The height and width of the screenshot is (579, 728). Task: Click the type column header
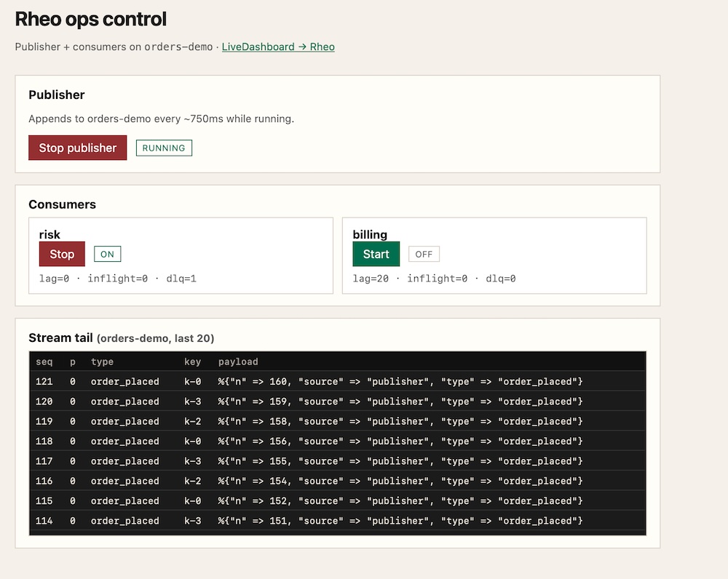click(102, 362)
